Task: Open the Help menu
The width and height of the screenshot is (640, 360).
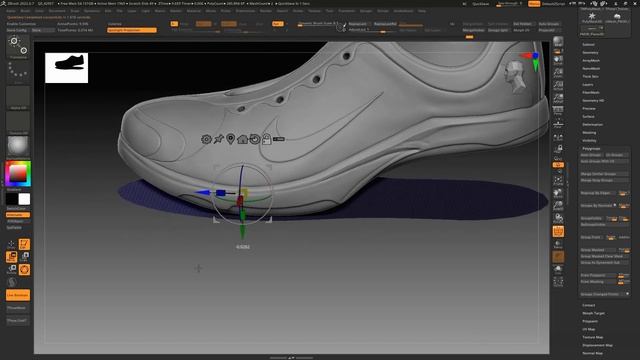Action: pyautogui.click(x=422, y=11)
